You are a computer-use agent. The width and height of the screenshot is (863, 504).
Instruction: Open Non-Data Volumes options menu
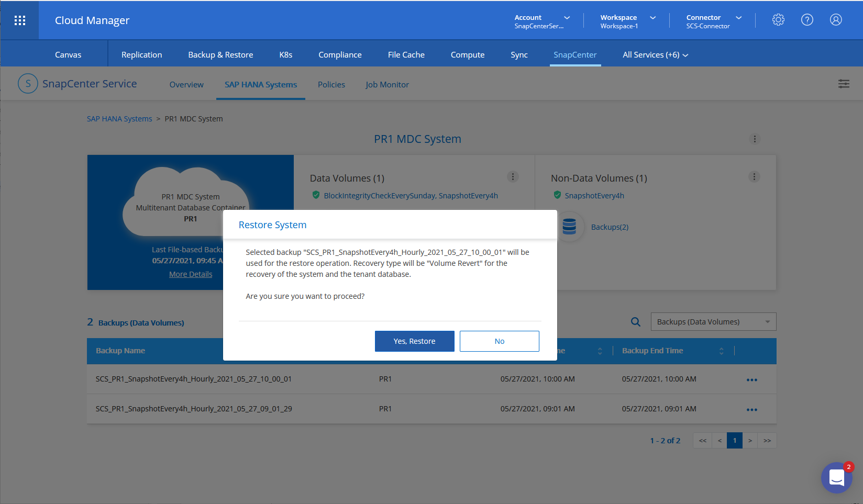754,177
